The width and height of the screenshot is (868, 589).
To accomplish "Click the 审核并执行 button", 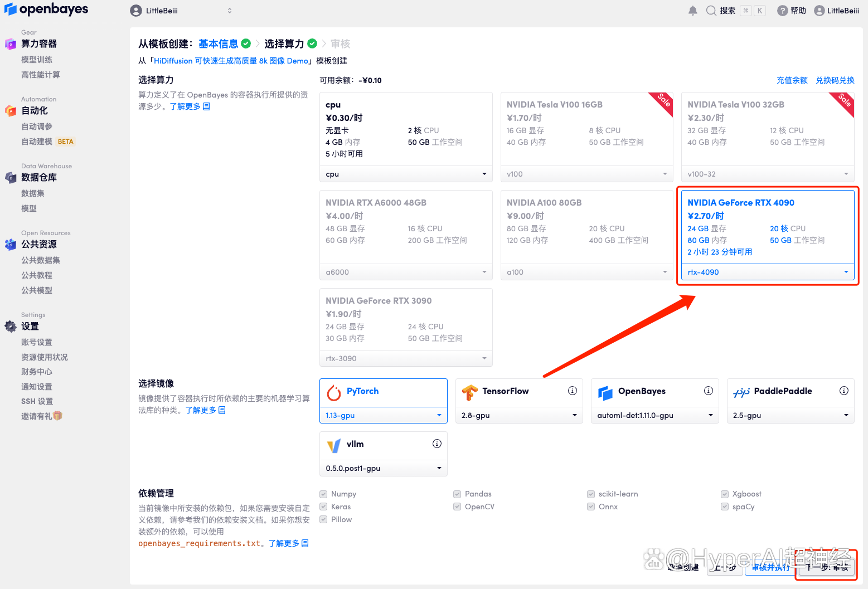I will (x=771, y=567).
